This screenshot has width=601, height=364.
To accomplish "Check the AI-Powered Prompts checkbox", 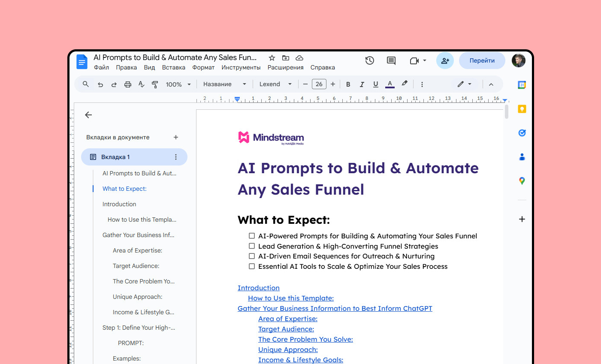I will click(x=252, y=236).
